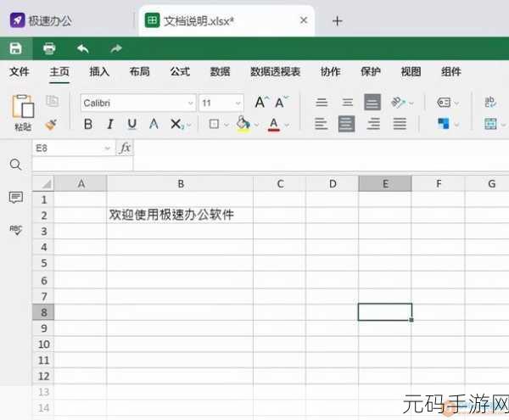509x420 pixels.
Task: Undo the last action
Action: pos(83,48)
